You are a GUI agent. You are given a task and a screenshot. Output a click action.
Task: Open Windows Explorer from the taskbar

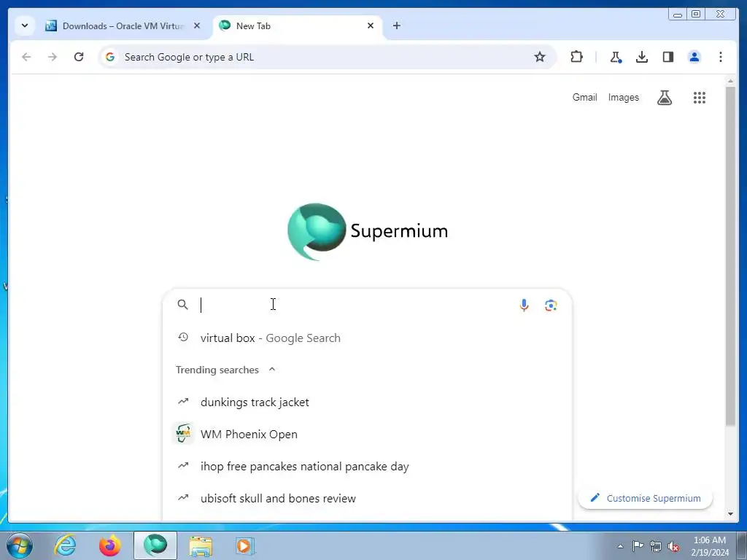click(201, 545)
